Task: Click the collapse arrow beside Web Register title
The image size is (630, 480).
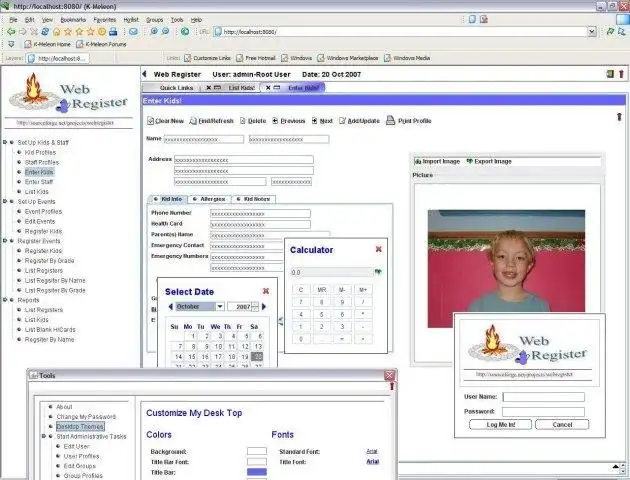Action: pyautogui.click(x=145, y=74)
